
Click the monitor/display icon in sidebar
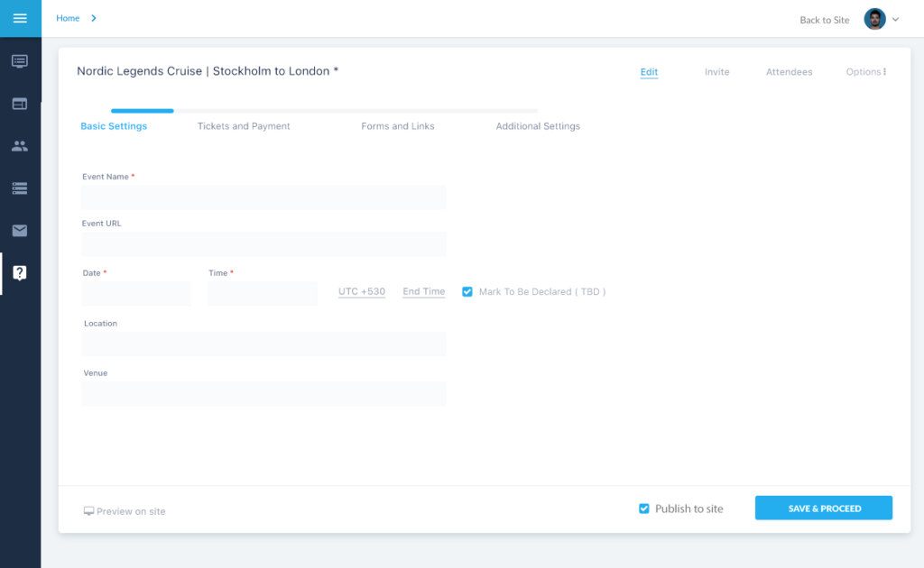click(20, 61)
